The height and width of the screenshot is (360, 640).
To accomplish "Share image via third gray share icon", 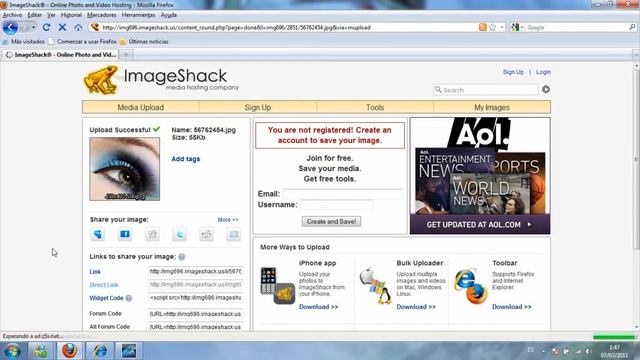I will (x=152, y=234).
